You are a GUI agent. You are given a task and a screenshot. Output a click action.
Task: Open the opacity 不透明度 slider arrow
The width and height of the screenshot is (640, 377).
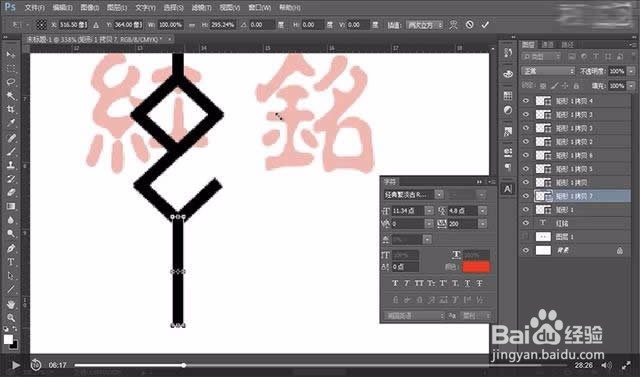coord(631,71)
